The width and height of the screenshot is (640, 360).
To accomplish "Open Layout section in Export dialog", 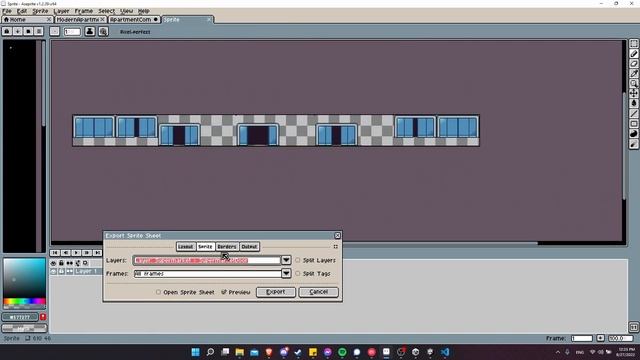I will pyautogui.click(x=185, y=247).
